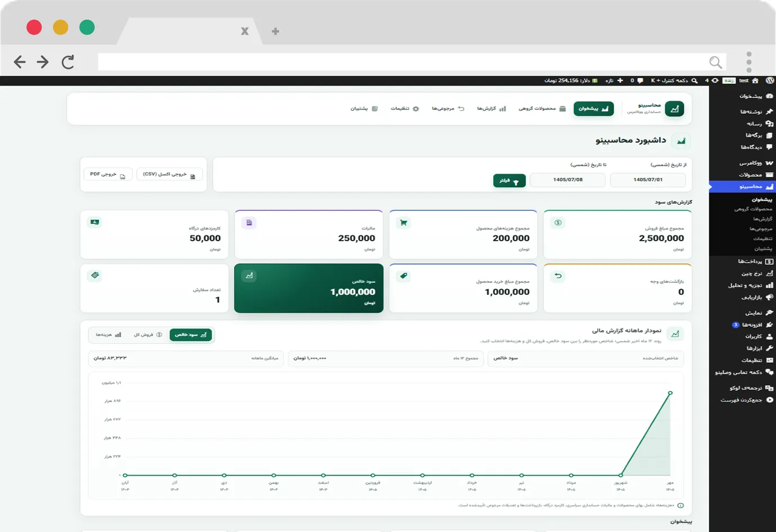The width and height of the screenshot is (776, 532).
Task: Click the green فیلتر button
Action: pyautogui.click(x=509, y=181)
